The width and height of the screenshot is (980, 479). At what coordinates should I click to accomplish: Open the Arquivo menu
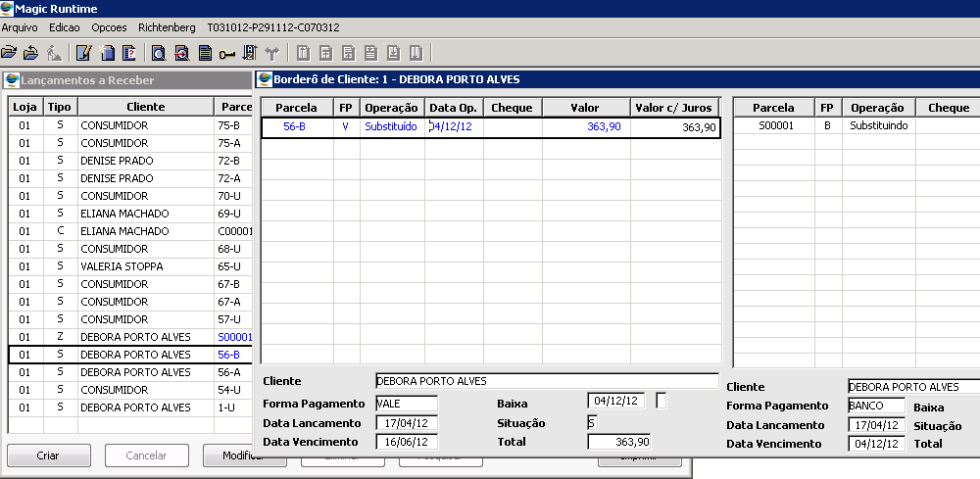20,27
